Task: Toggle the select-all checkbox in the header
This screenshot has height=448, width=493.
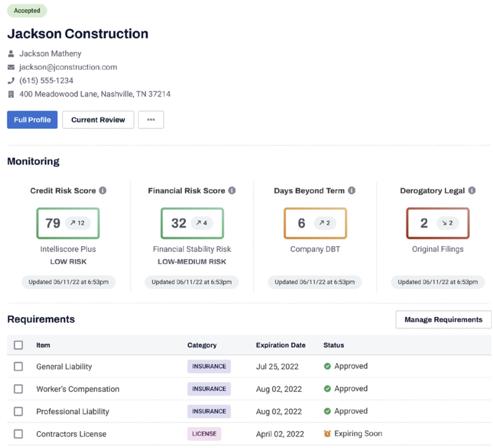Action: tap(18, 345)
